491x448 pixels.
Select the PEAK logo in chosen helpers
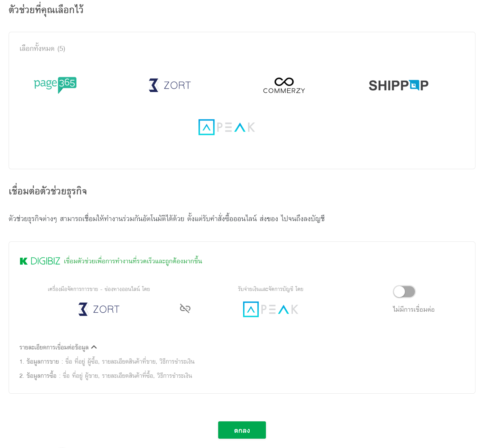point(226,127)
